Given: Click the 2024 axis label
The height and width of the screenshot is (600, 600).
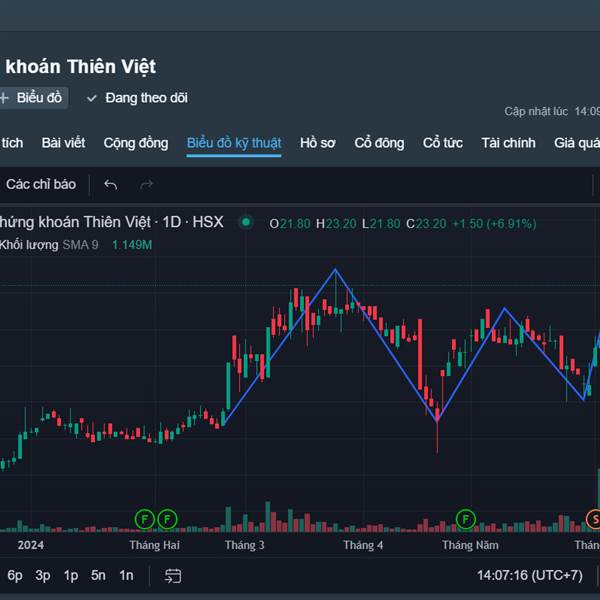Looking at the screenshot, I should [31, 545].
